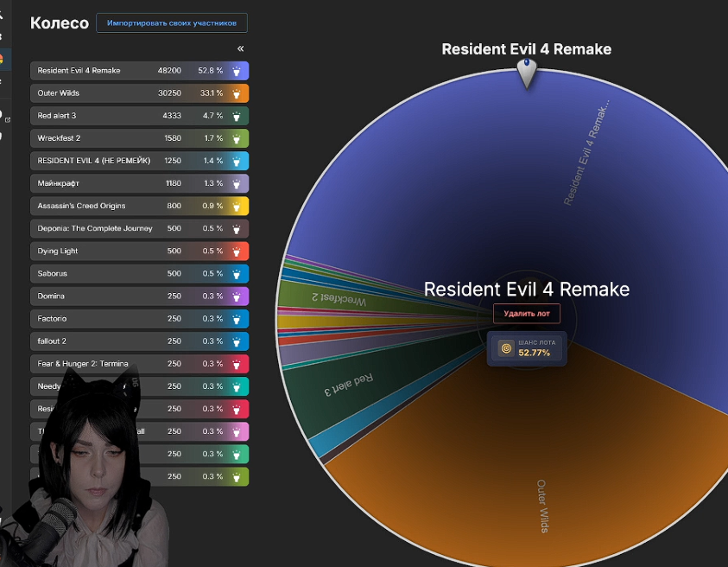Click the Resident Evil 4 Remake label at the wheel center
Viewport: 728px width, 567px height.
pyautogui.click(x=527, y=289)
